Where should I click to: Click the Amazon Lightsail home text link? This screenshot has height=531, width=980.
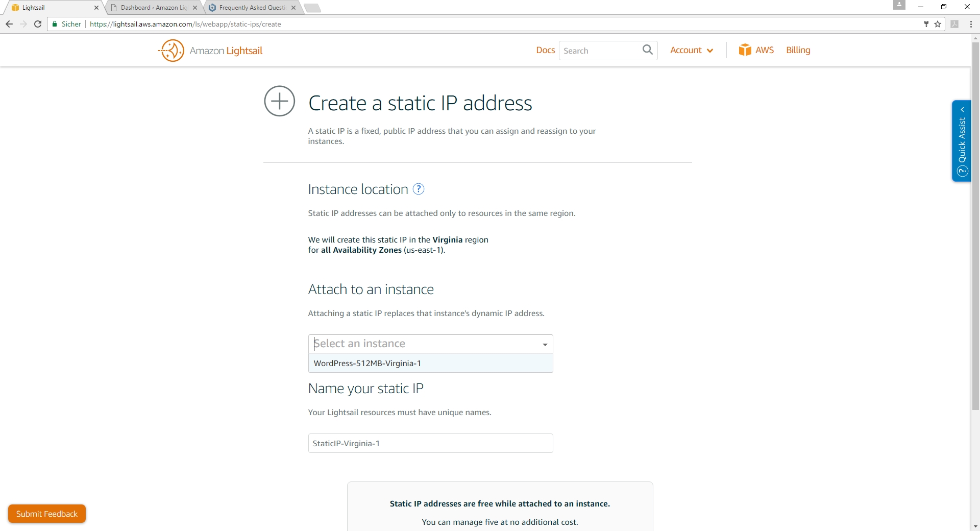[226, 51]
